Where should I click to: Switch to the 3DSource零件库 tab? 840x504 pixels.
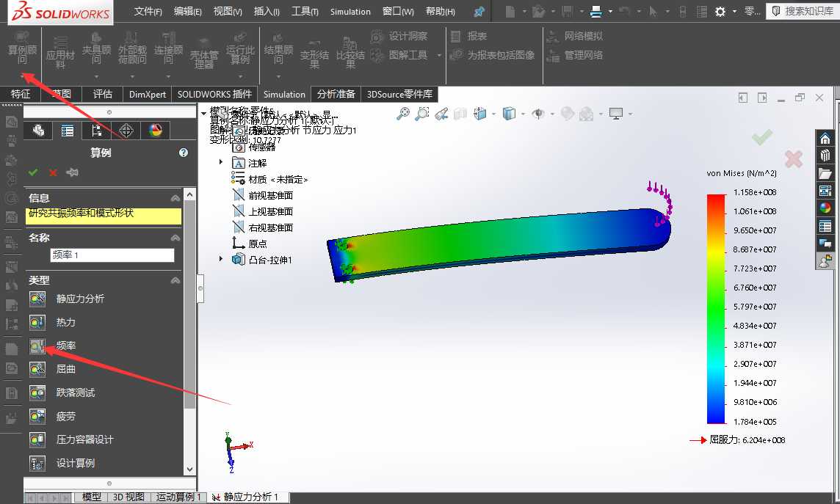tap(399, 94)
